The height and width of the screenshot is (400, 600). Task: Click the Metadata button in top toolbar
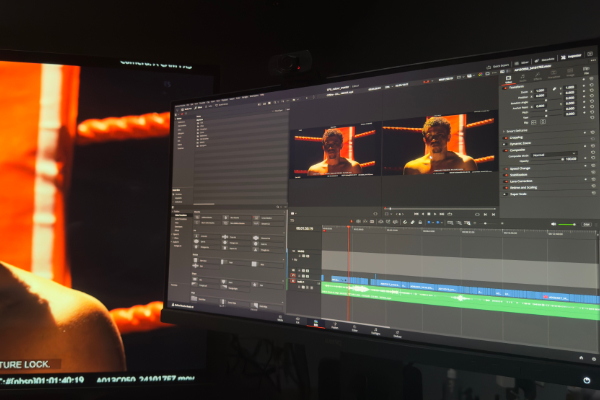(x=545, y=60)
